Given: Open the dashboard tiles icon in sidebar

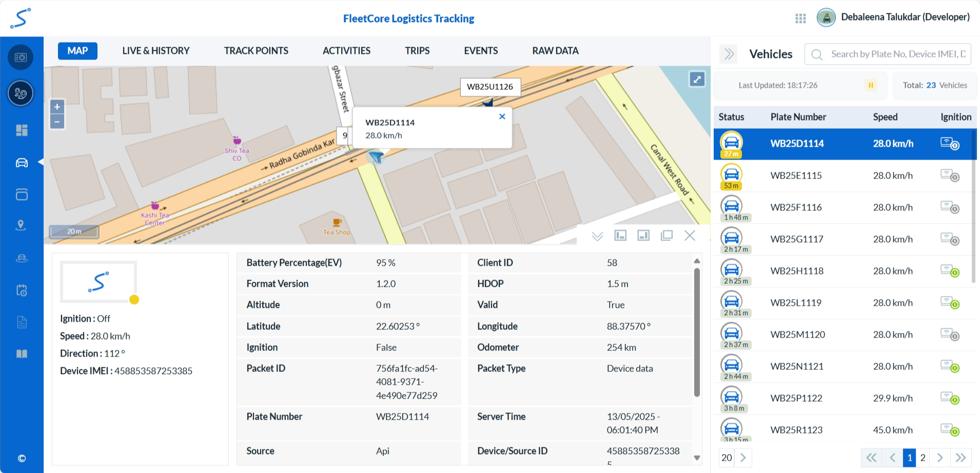Looking at the screenshot, I should coord(22,130).
